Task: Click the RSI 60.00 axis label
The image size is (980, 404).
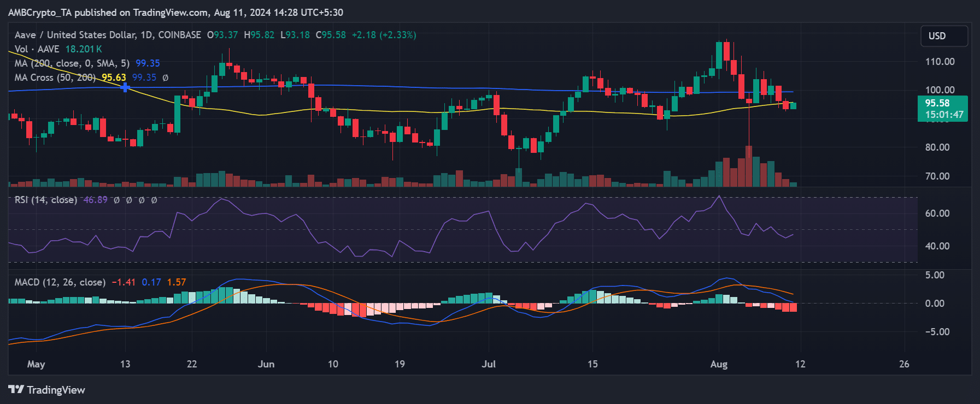Action: click(937, 213)
